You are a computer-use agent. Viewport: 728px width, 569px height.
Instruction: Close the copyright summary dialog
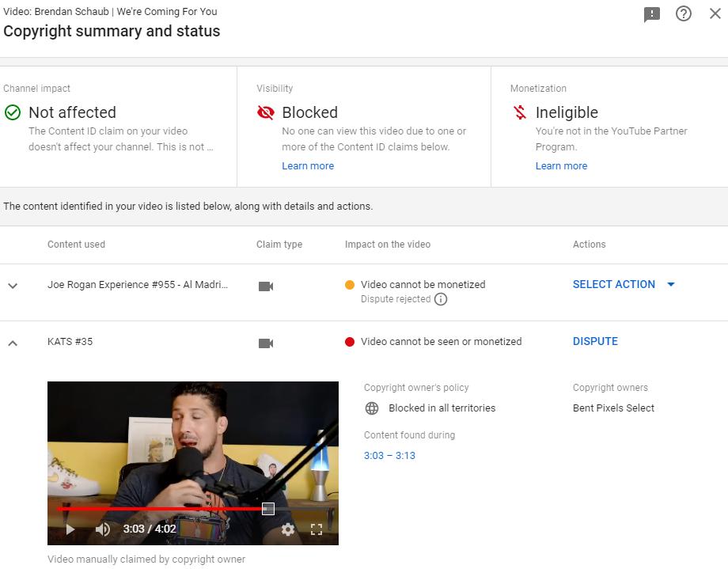point(715,13)
